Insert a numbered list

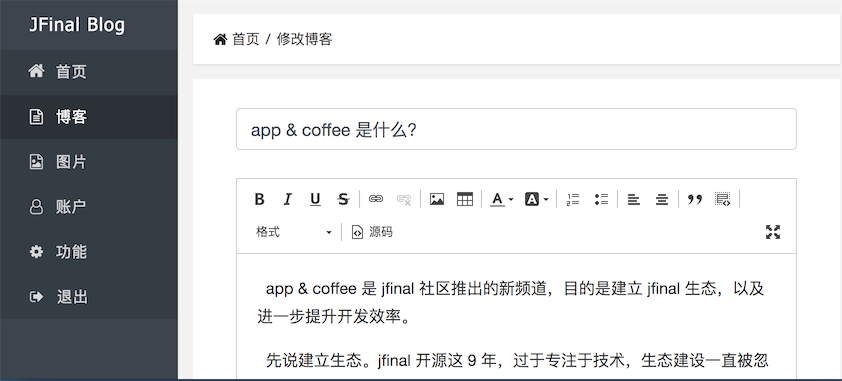coord(573,200)
